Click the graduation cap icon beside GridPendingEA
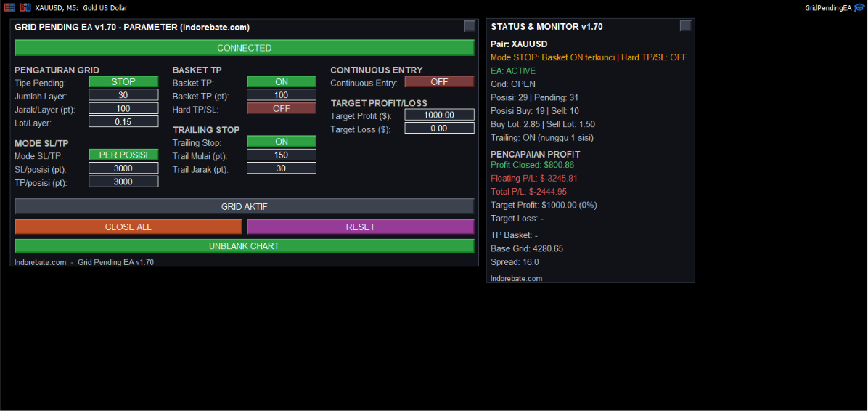This screenshot has width=868, height=411. point(859,8)
